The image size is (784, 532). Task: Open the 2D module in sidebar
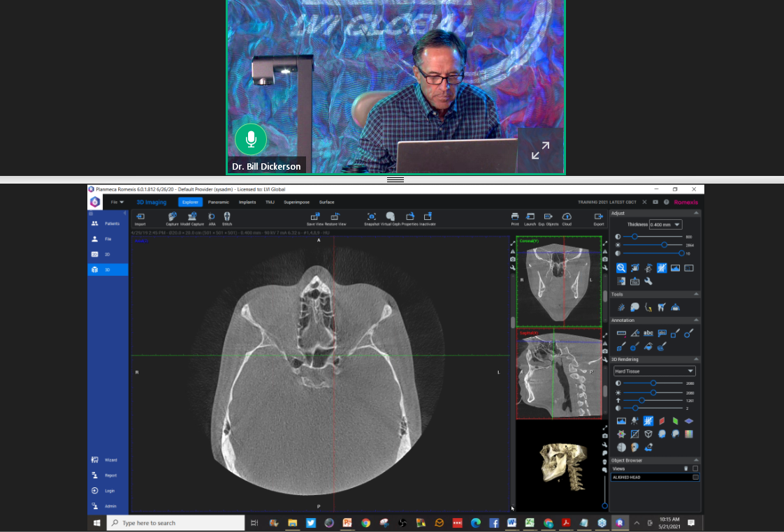pyautogui.click(x=108, y=254)
